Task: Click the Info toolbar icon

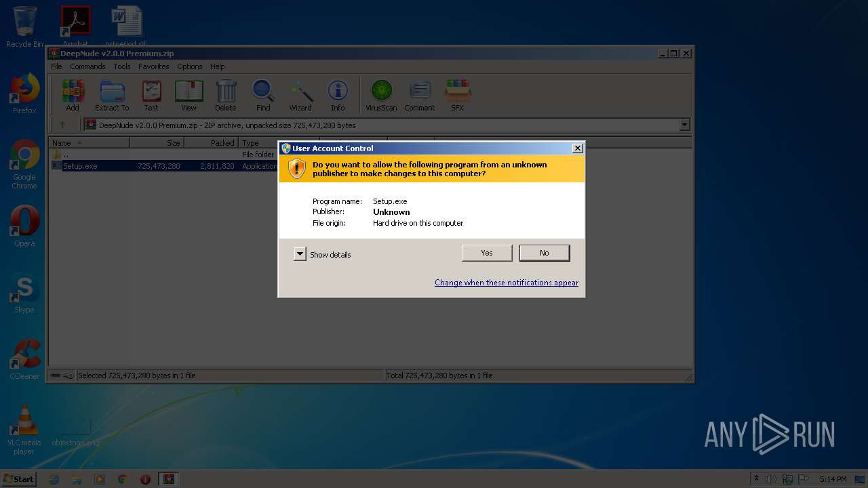Action: (338, 95)
